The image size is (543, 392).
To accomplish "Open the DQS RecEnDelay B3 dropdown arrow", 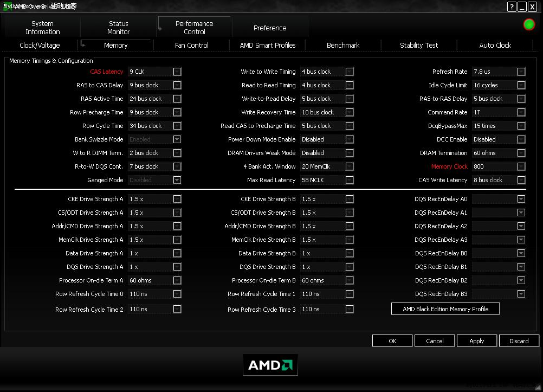I will point(521,294).
